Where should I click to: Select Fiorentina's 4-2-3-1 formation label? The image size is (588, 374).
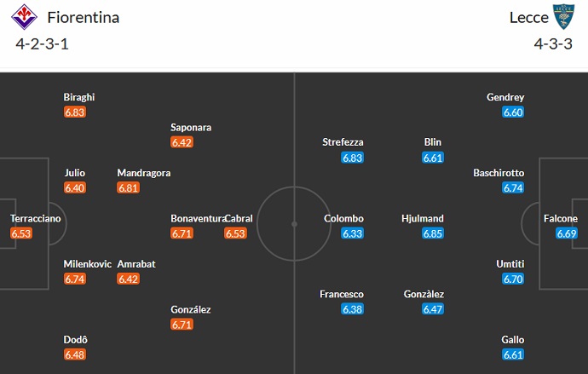pos(42,43)
